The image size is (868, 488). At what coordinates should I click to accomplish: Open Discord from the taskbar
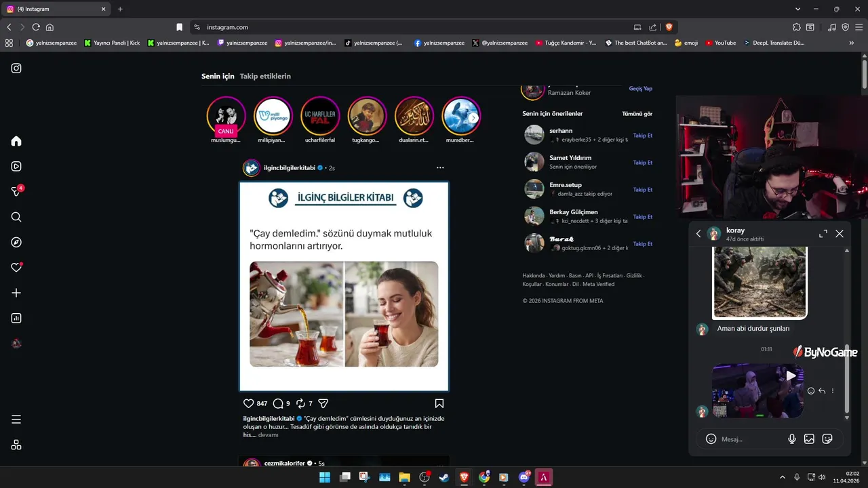[524, 477]
